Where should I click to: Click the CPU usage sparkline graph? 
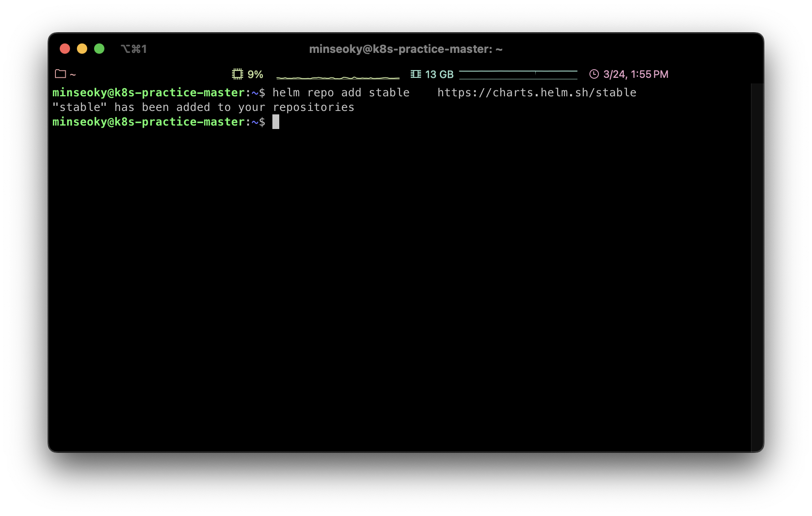[x=338, y=77]
